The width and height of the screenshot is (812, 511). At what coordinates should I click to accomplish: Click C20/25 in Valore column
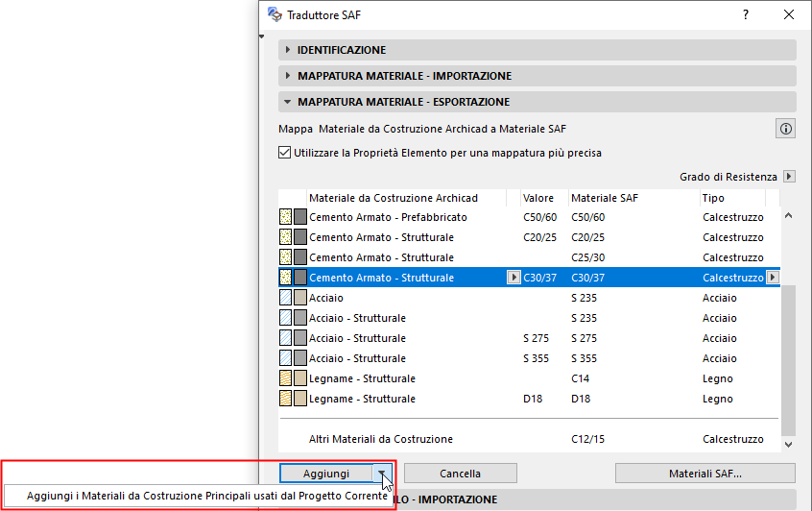(539, 237)
